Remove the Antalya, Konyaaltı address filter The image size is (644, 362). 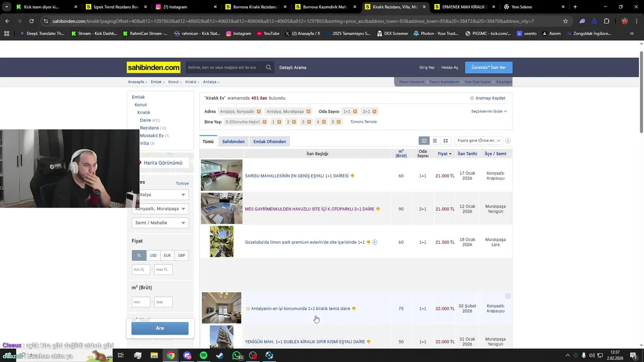(x=259, y=112)
